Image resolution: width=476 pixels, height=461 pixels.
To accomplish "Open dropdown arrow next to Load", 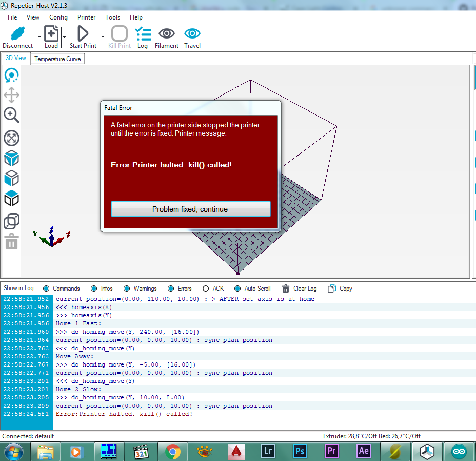I will tap(64, 37).
